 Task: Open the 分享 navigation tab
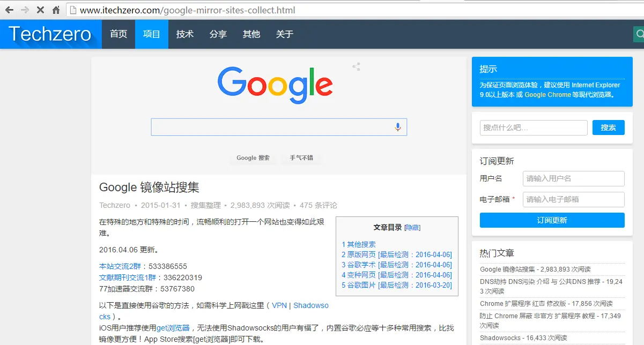[218, 34]
